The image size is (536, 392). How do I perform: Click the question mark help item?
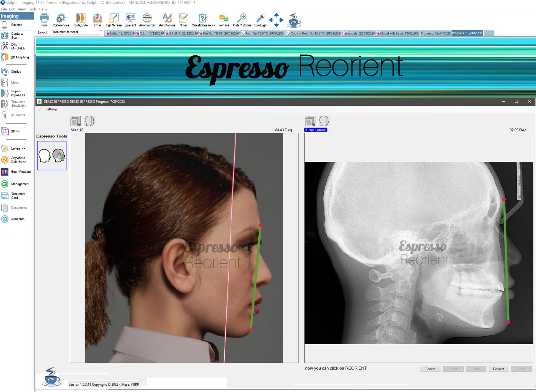(x=40, y=109)
